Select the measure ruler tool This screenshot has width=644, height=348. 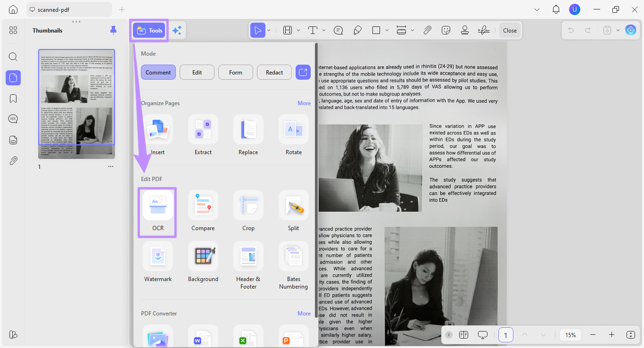[402, 30]
